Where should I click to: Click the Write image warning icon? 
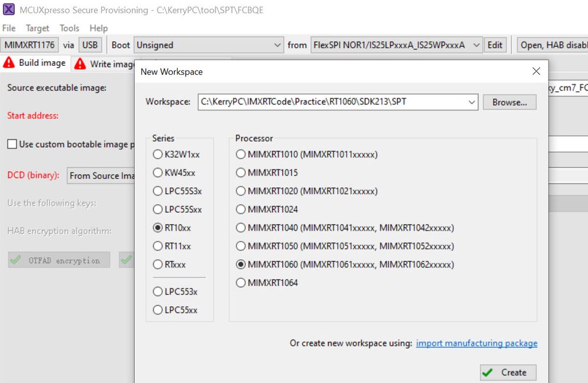click(x=80, y=64)
